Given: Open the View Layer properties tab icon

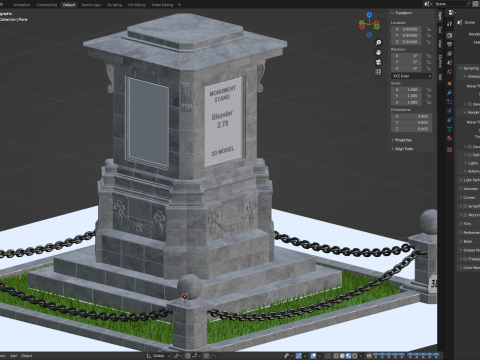Looking at the screenshot, I should click(x=450, y=54).
